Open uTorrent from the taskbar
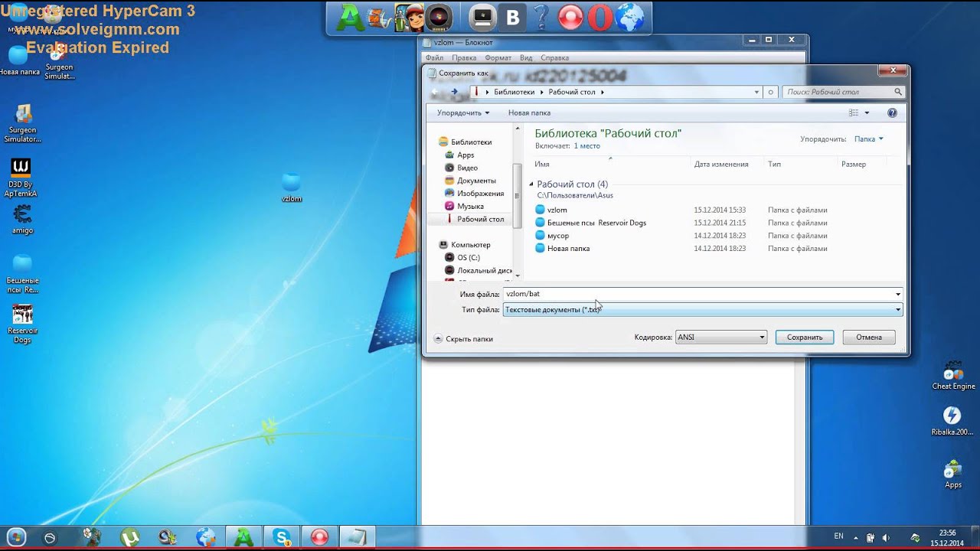This screenshot has height=551, width=980. [129, 537]
